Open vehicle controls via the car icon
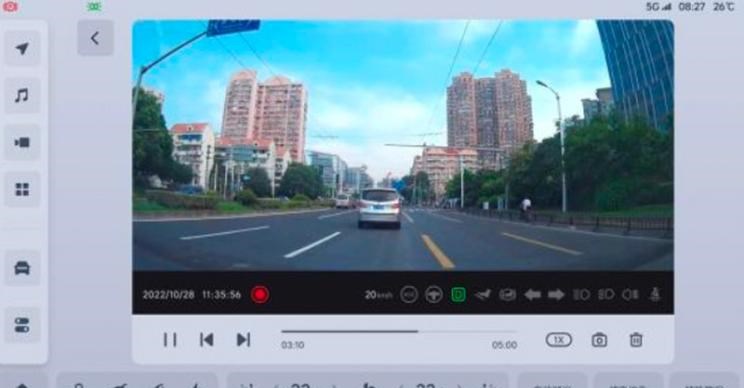Viewport: 744px width, 388px height. pyautogui.click(x=22, y=268)
